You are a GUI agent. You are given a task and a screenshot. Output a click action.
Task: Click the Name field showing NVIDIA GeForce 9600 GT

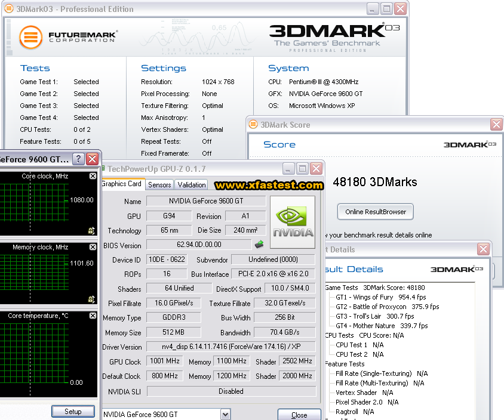[x=206, y=201]
